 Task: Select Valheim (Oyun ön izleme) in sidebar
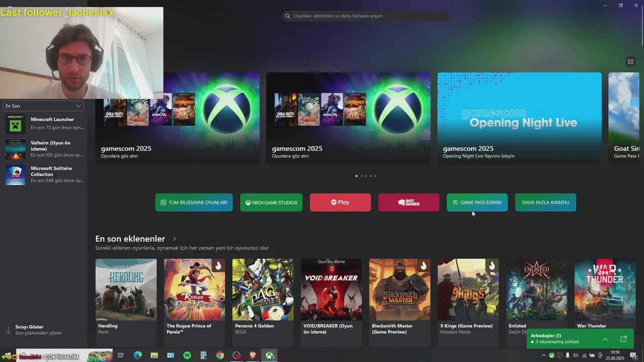[44, 149]
